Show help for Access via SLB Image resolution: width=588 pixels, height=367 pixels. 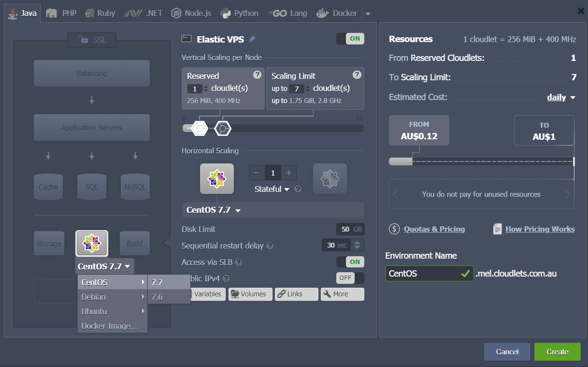pos(238,262)
